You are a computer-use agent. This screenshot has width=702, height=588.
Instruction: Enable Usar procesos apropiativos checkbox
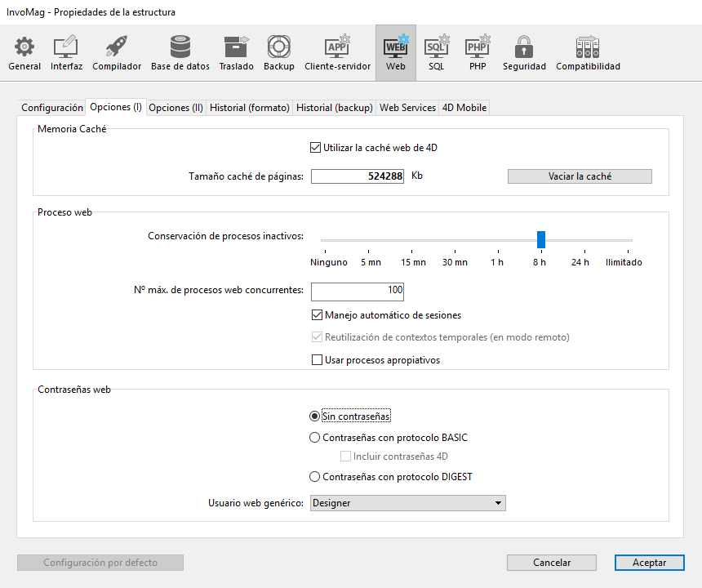[318, 360]
